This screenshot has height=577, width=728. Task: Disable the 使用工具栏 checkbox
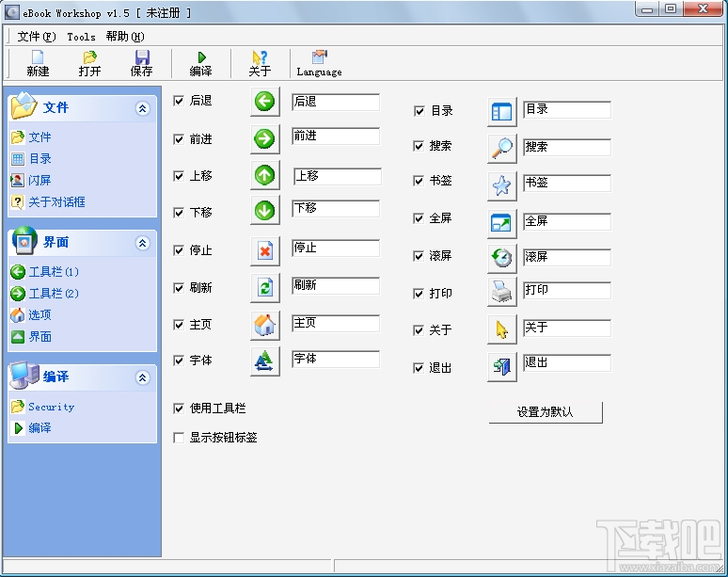tap(179, 409)
